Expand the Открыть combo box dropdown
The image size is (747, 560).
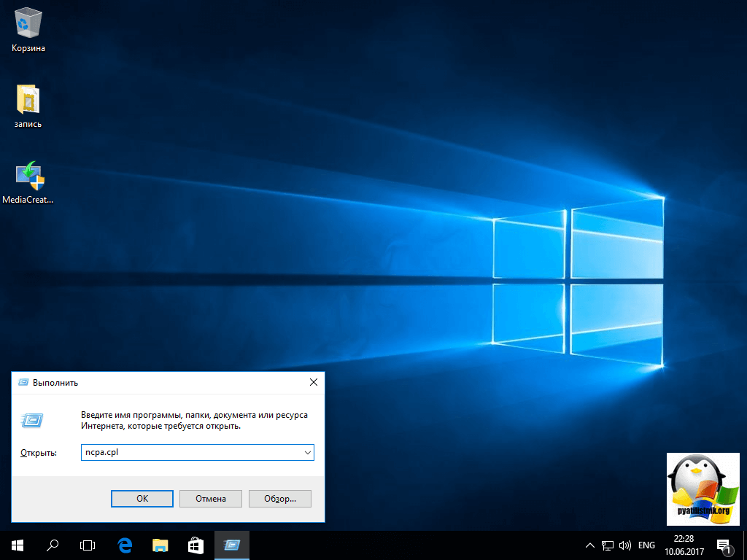(308, 452)
